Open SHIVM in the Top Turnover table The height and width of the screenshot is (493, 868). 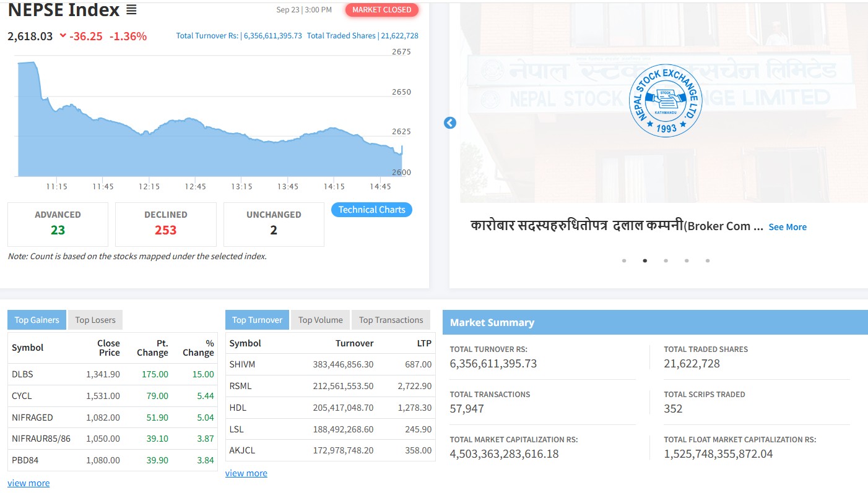[242, 364]
